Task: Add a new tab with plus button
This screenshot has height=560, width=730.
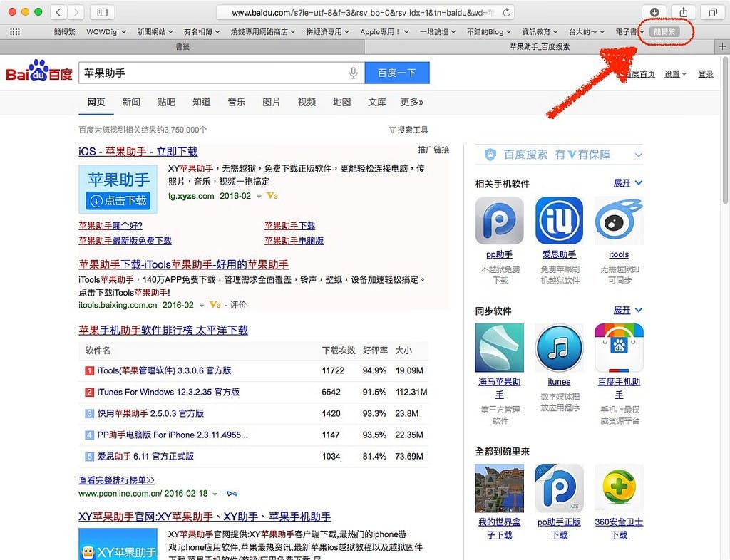Action: 722,46
